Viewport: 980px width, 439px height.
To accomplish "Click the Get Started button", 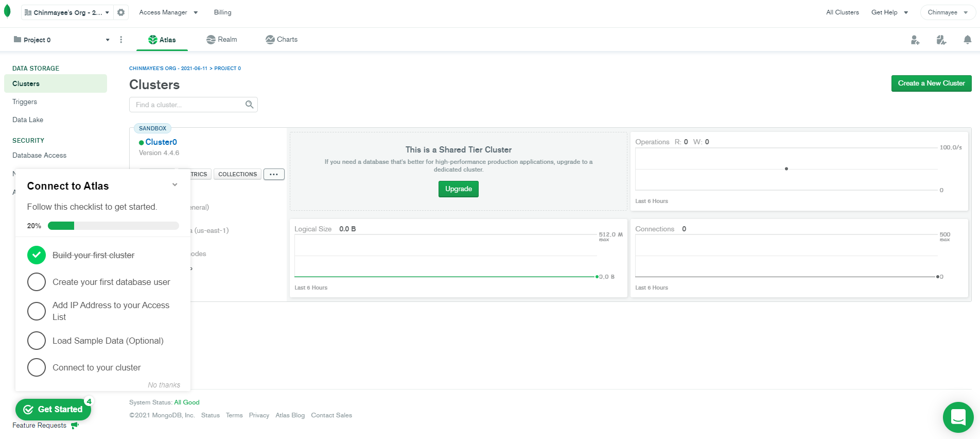I will pos(54,410).
